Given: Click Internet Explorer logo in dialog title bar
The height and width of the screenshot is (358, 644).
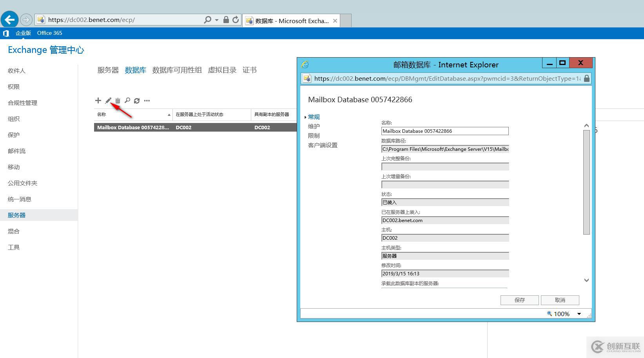Looking at the screenshot, I should coord(305,65).
